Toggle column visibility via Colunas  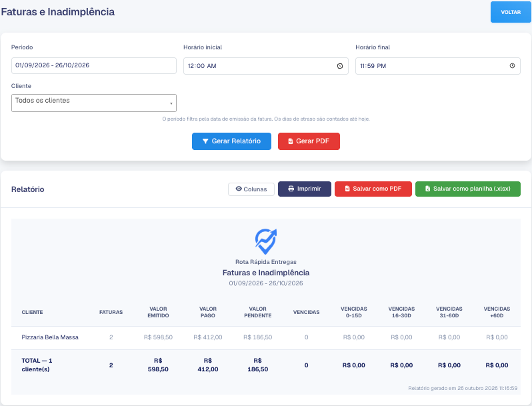(x=251, y=189)
